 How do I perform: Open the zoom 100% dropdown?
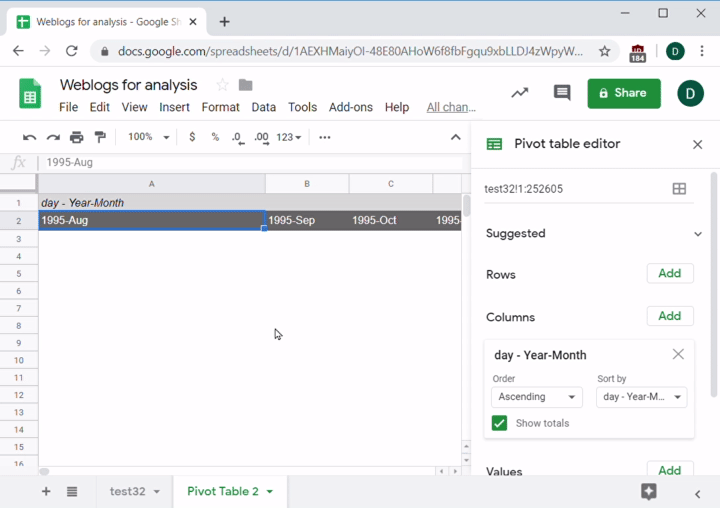pos(148,137)
